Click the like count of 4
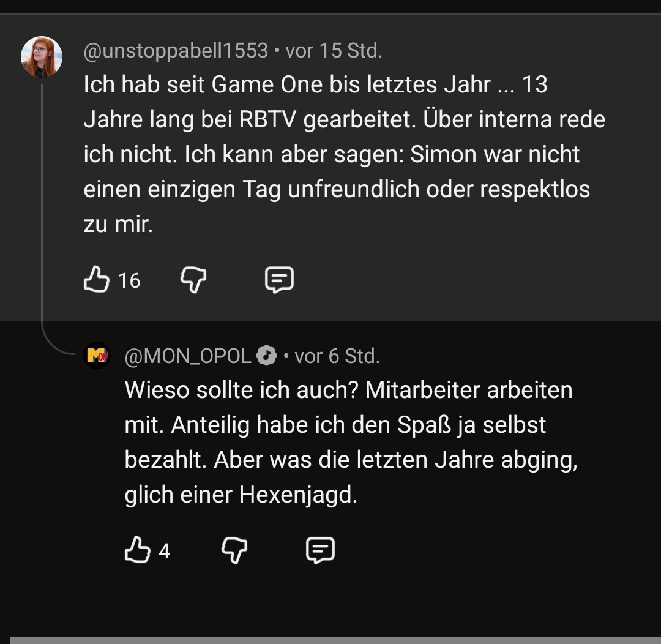The image size is (661, 644). pyautogui.click(x=164, y=552)
